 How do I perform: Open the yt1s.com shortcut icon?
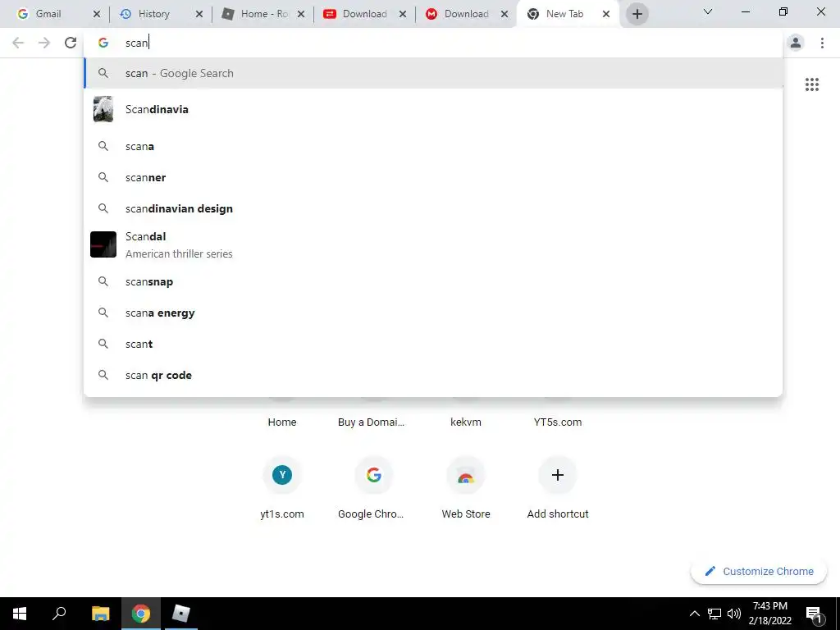tap(282, 475)
